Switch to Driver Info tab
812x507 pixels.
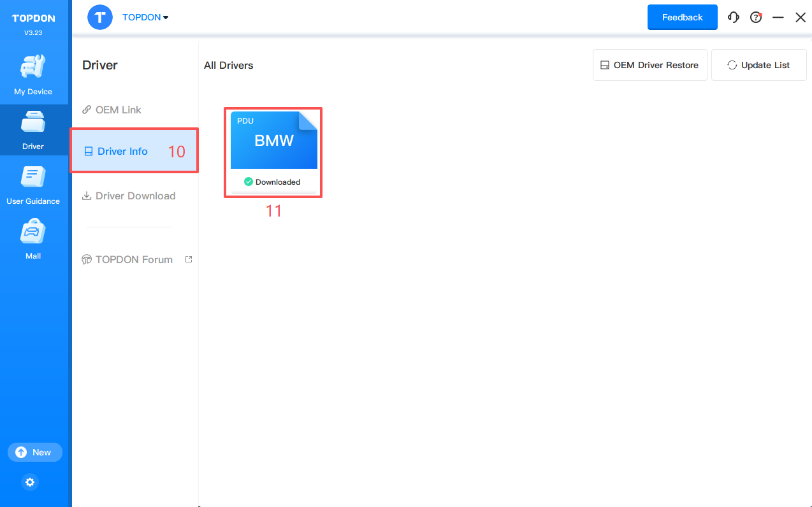pos(122,151)
